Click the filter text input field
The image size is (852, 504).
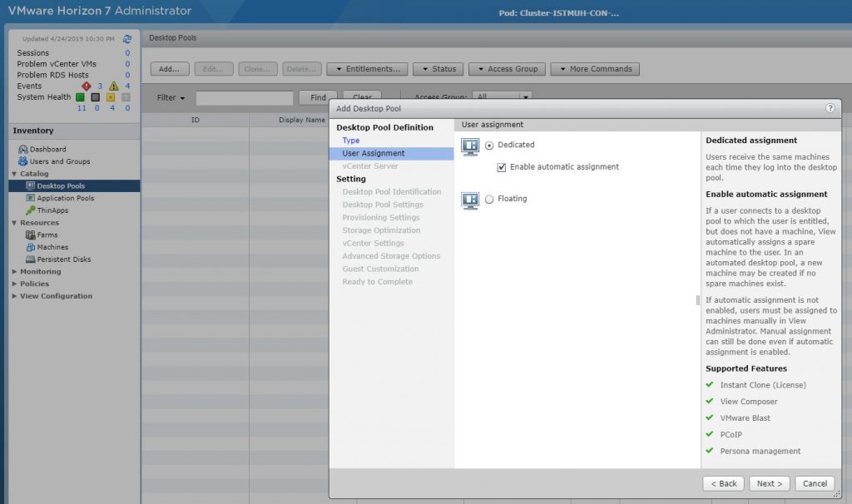245,98
